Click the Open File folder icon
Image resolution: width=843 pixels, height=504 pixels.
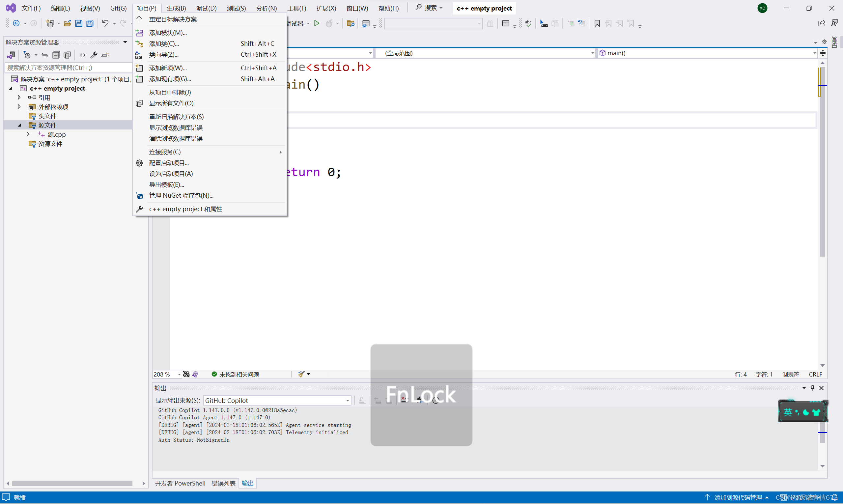point(67,23)
